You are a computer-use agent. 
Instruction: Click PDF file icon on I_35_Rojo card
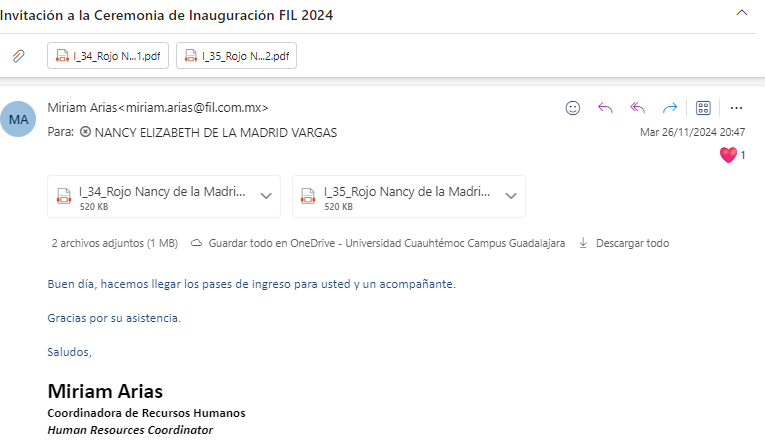(x=308, y=196)
